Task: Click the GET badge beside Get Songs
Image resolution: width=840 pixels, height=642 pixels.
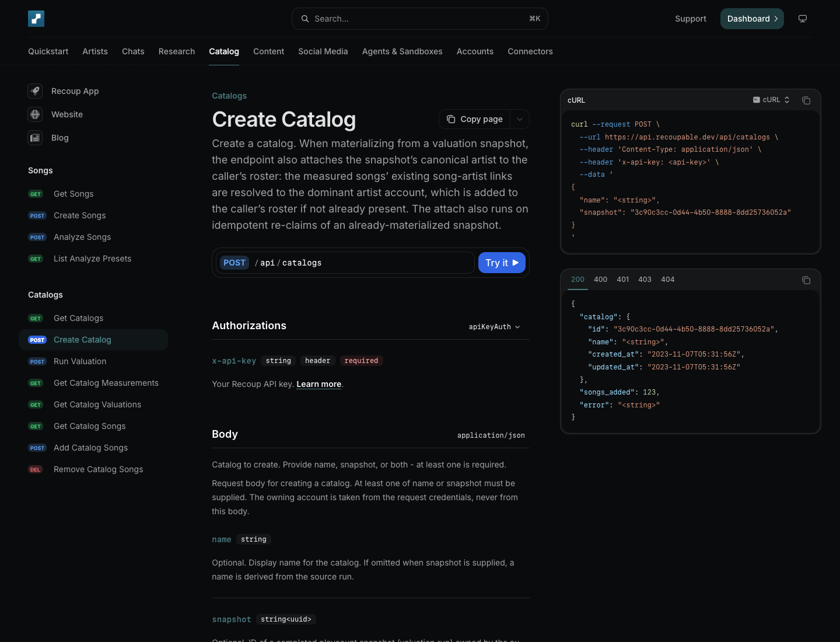Action: click(x=36, y=194)
